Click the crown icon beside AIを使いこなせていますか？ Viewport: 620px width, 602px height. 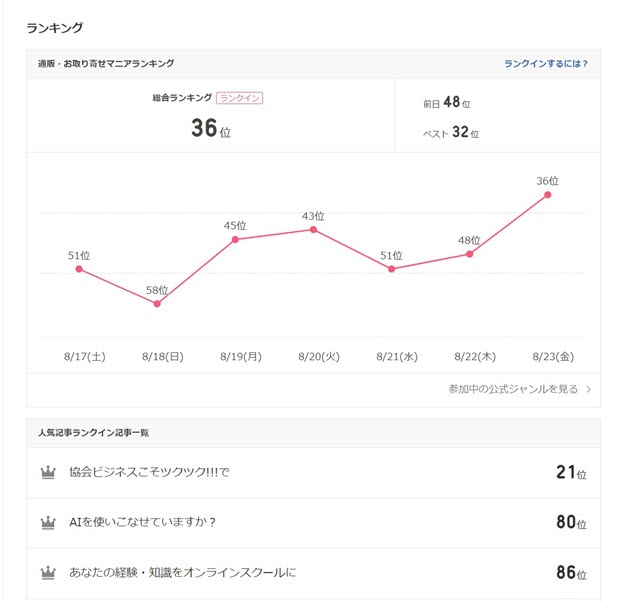click(x=48, y=523)
